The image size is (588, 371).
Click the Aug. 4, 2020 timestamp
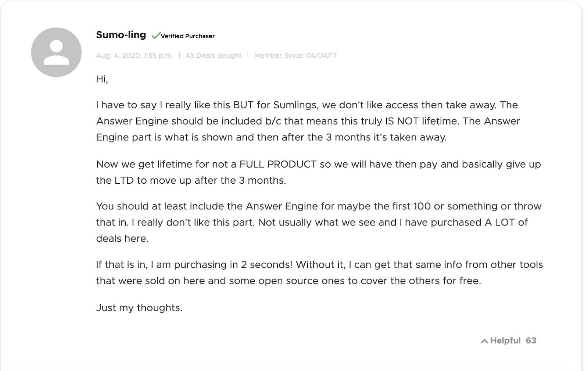coord(135,55)
